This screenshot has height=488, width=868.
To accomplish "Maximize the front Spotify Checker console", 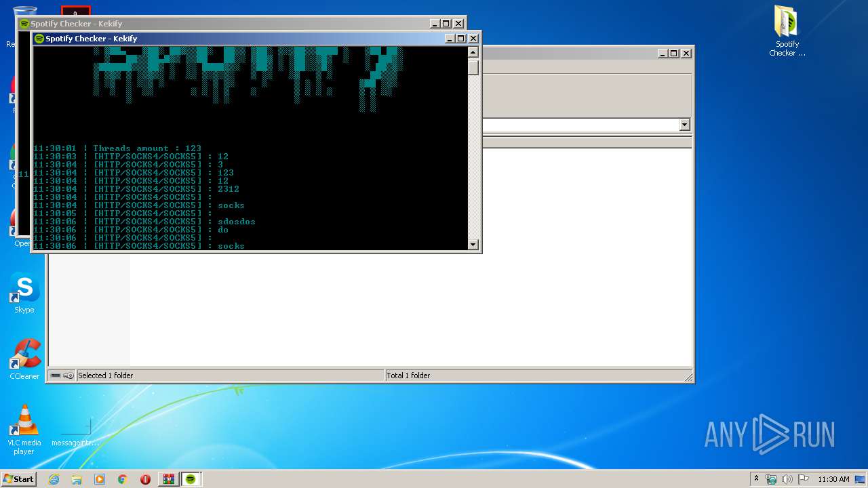I will [461, 39].
